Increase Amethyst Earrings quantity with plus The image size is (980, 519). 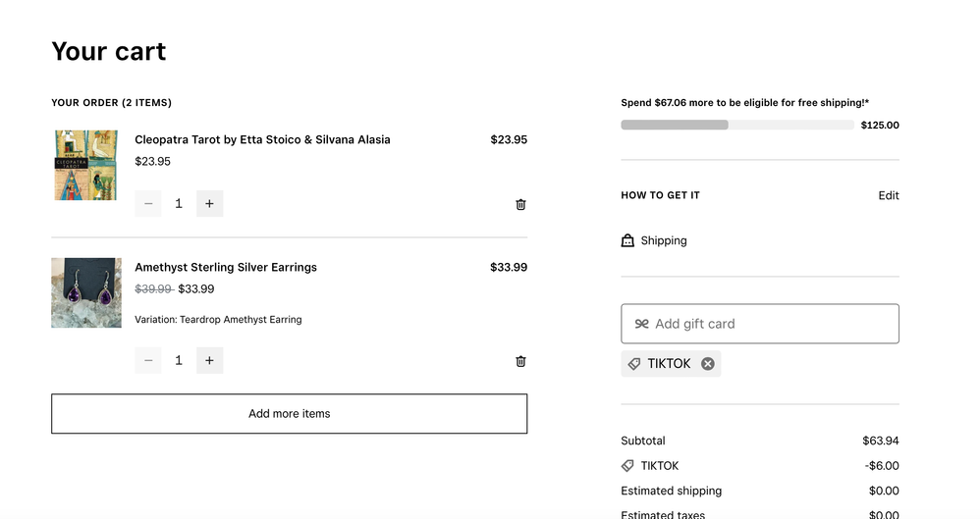pos(209,361)
